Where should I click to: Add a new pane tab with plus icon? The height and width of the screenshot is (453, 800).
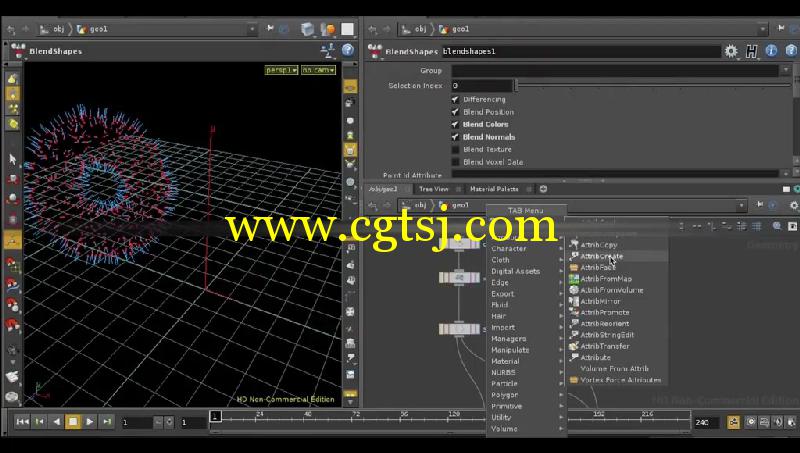pos(543,189)
